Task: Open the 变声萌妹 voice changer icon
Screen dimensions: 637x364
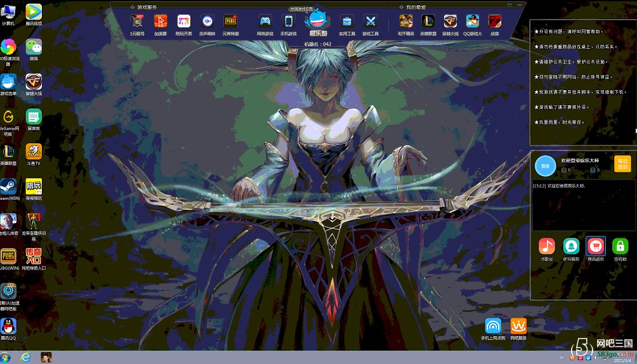Action: tap(207, 21)
